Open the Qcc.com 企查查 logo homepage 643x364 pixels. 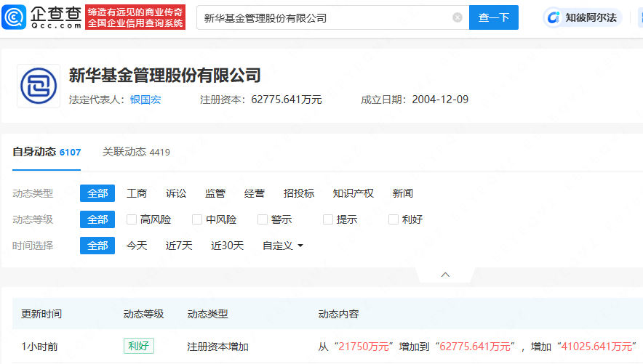(x=41, y=17)
